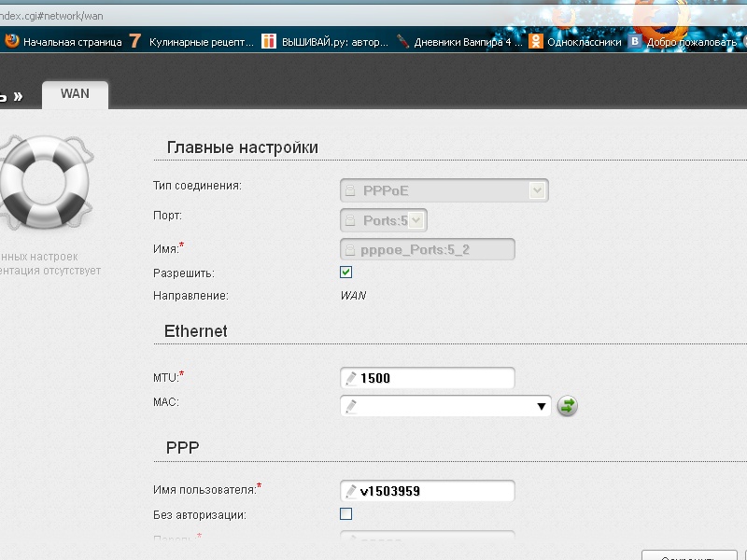This screenshot has width=747, height=560.
Task: Enable the Без авторизации checkbox
Action: point(346,514)
